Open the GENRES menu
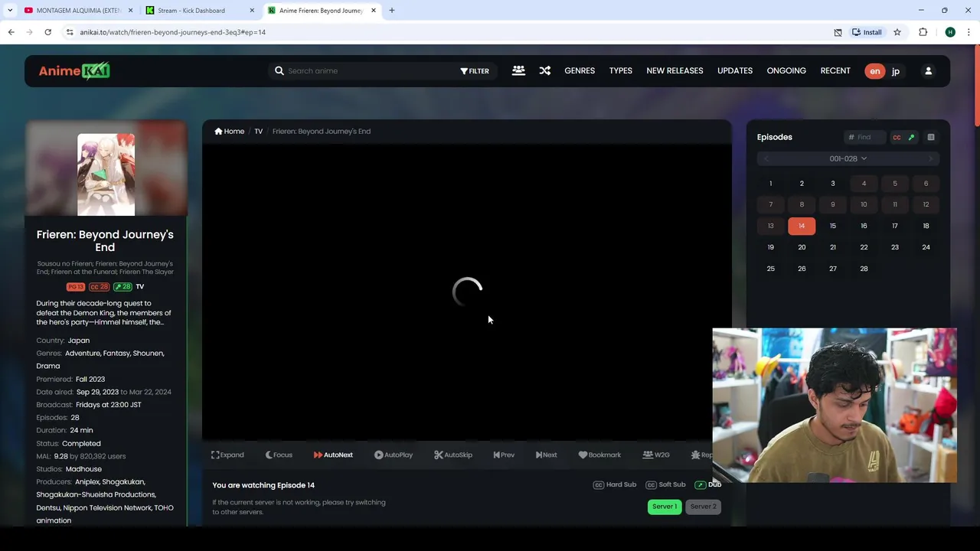The image size is (980, 551). pos(580,70)
